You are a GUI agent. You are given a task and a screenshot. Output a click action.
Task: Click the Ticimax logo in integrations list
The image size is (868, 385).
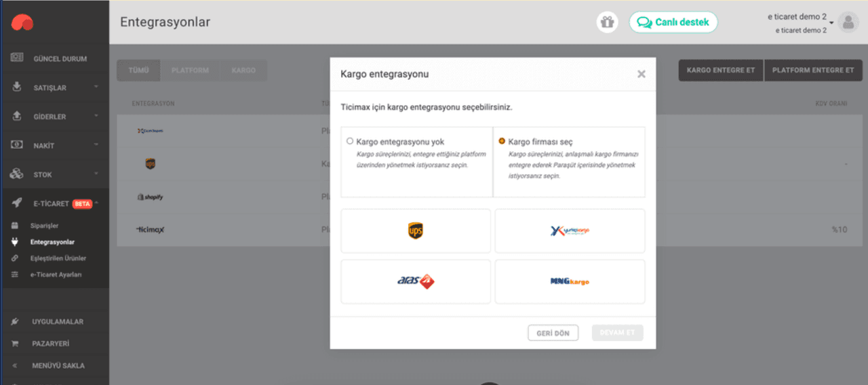point(150,230)
